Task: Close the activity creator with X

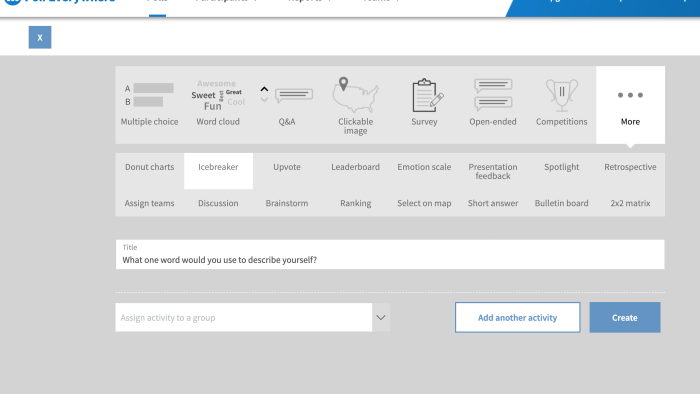Action: click(40, 37)
